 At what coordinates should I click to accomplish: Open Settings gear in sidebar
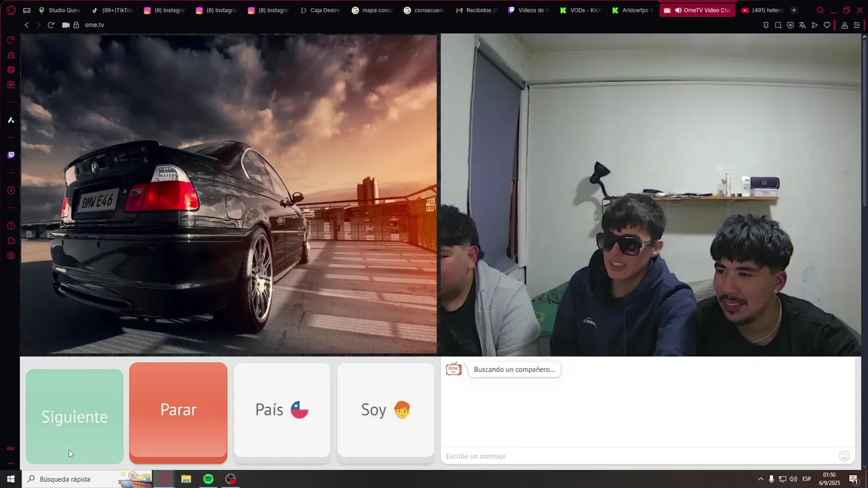click(11, 256)
